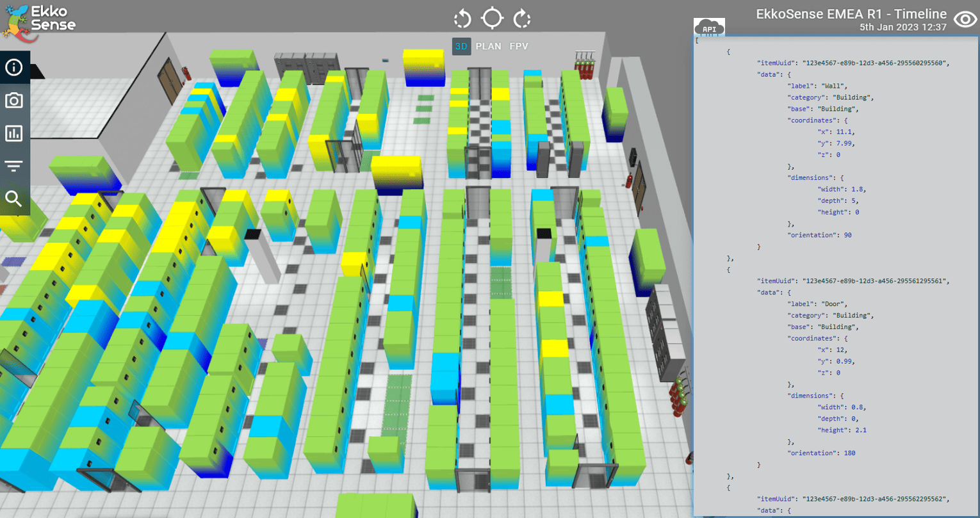Rotate view counter-clockwise
This screenshot has width=980, height=518.
point(462,19)
